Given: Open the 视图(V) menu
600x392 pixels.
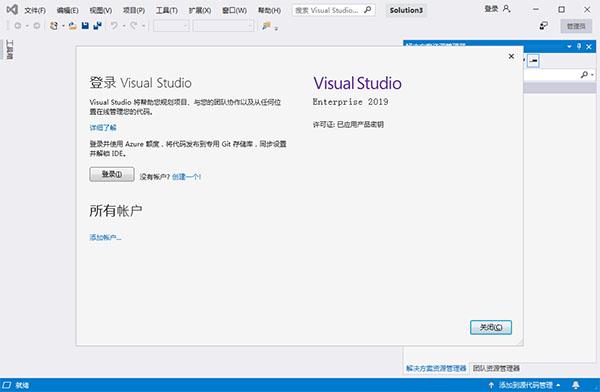Looking at the screenshot, I should tap(101, 10).
